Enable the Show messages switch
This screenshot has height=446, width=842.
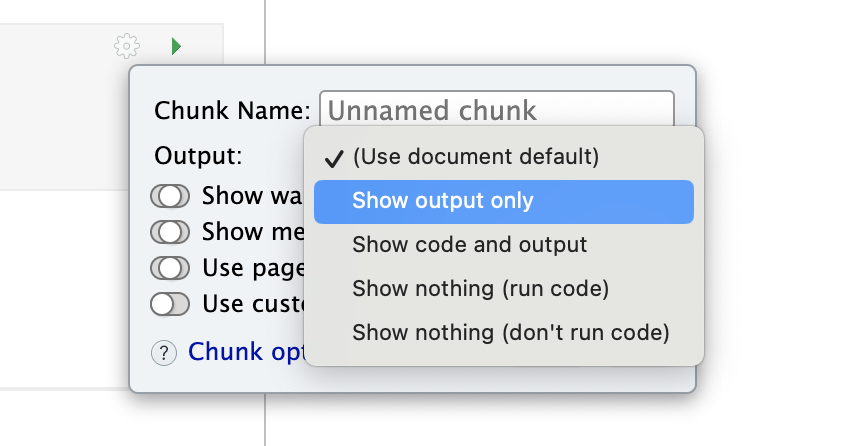[169, 232]
